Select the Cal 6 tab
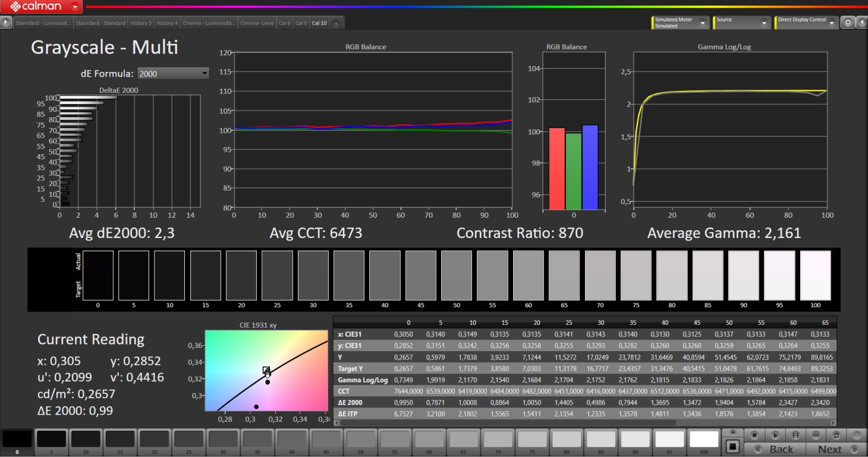868x457 pixels. coord(285,23)
